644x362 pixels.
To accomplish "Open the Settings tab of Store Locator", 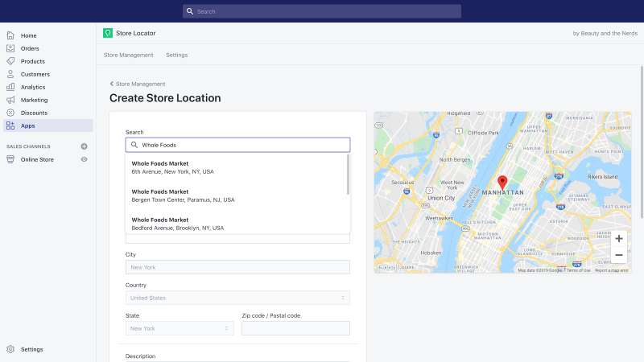I will 176,55.
